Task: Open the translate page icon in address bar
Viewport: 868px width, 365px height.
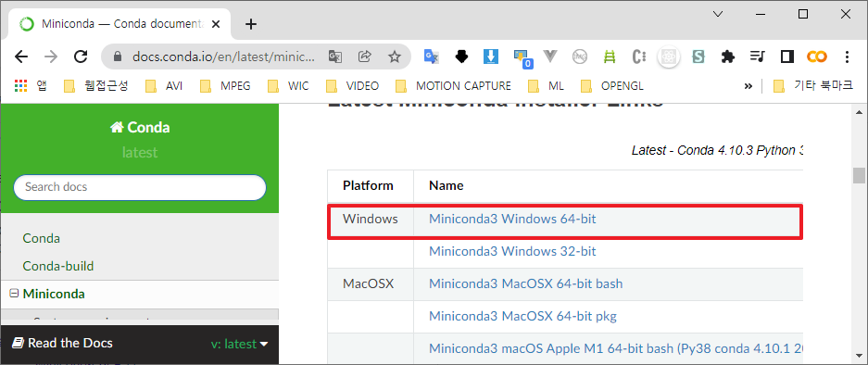Action: point(335,57)
